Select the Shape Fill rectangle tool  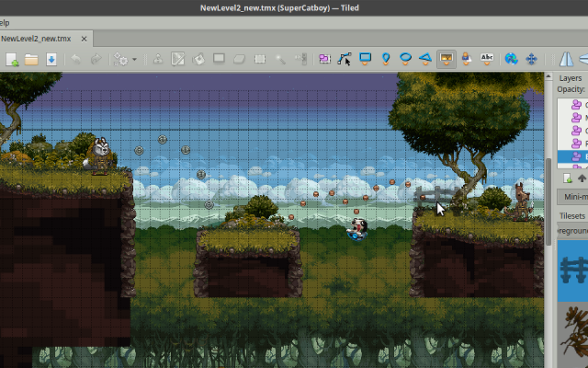click(x=219, y=59)
